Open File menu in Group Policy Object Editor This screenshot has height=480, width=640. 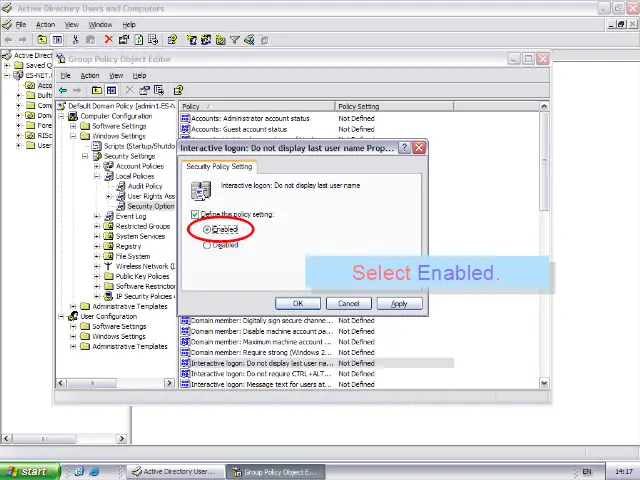tap(65, 76)
